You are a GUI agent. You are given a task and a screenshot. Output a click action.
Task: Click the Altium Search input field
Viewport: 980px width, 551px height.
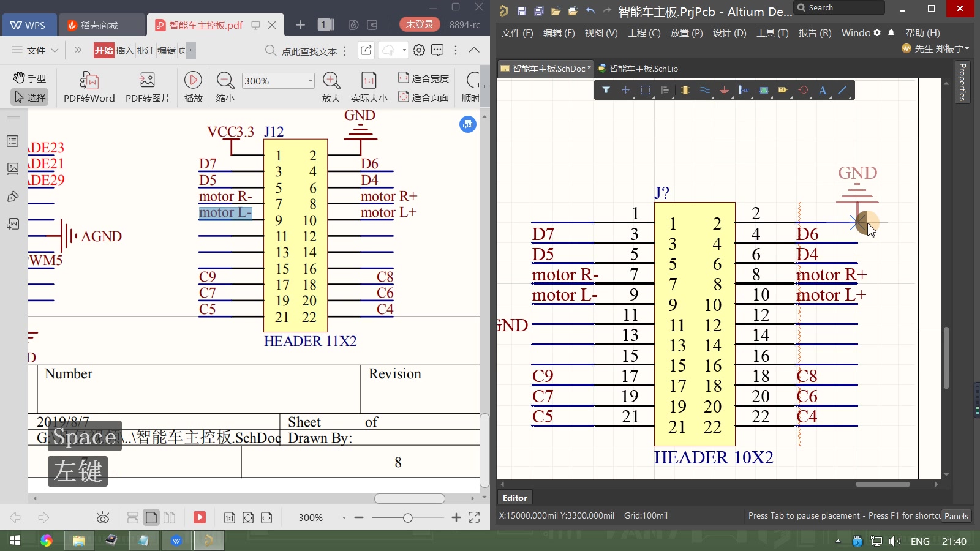point(840,8)
